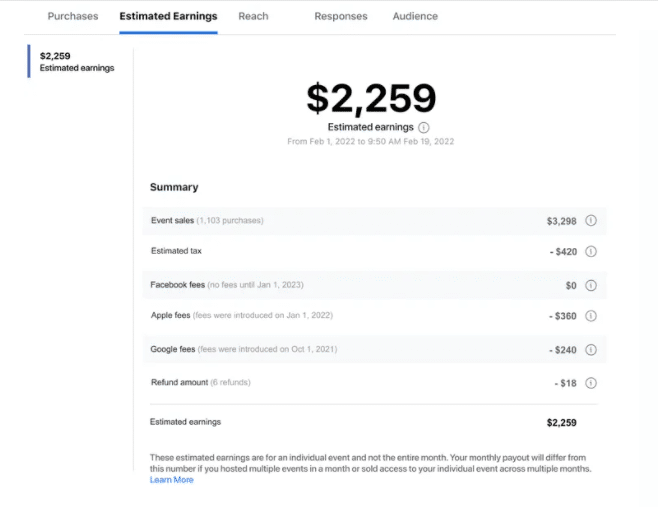The width and height of the screenshot is (658, 507).
Task: Click info icon for Estimated tax
Action: [x=590, y=252]
